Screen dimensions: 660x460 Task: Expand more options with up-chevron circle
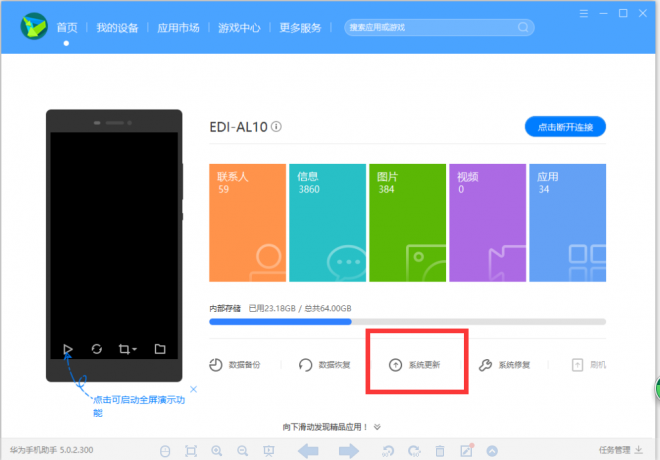[492, 451]
